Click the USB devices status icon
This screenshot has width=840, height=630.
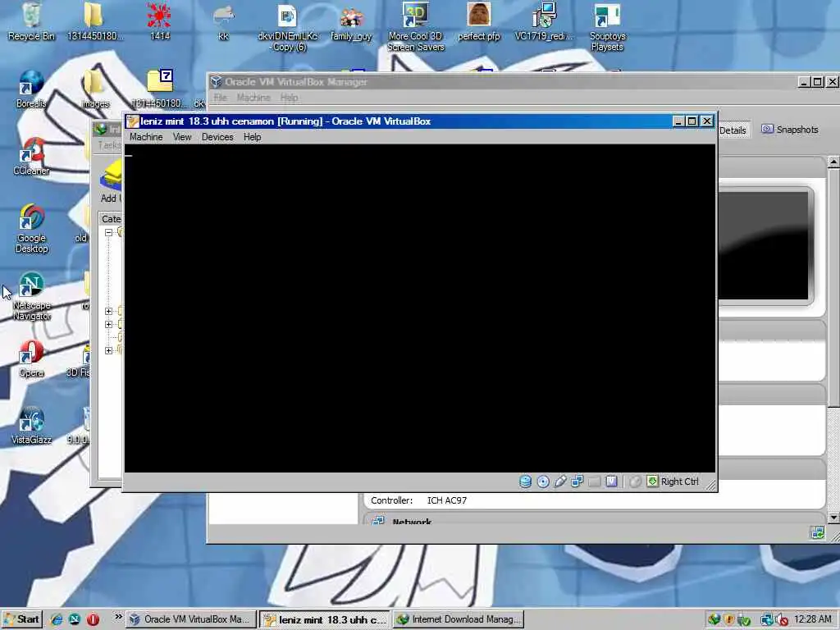point(559,482)
